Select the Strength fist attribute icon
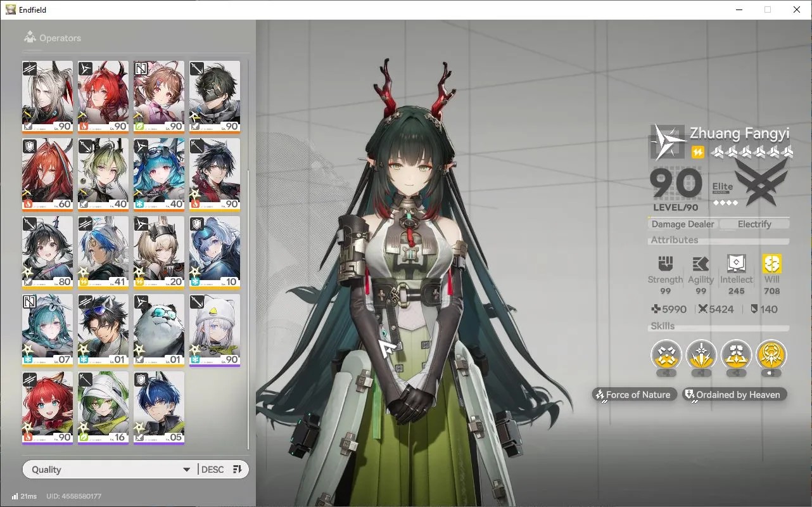Image resolution: width=812 pixels, height=507 pixels. click(x=665, y=264)
